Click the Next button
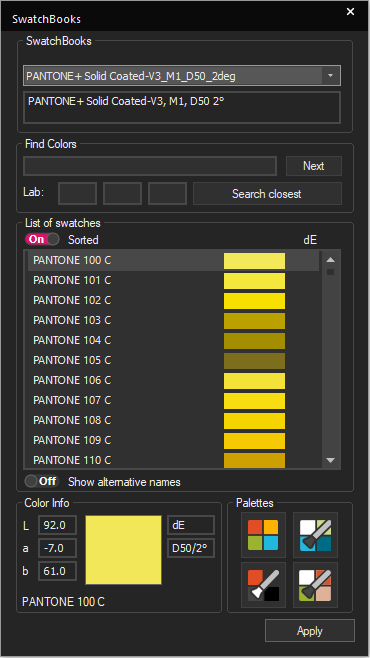Screen dimensions: 370x658 [314, 166]
